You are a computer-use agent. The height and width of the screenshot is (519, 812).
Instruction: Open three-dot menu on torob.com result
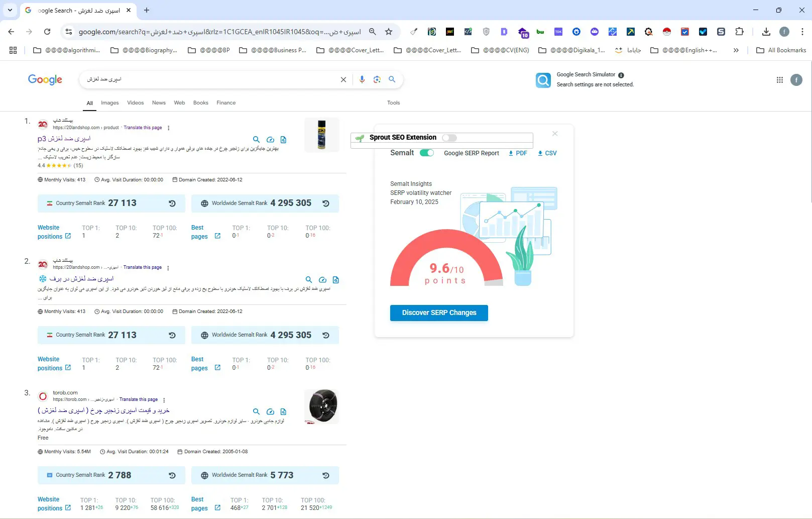point(164,400)
